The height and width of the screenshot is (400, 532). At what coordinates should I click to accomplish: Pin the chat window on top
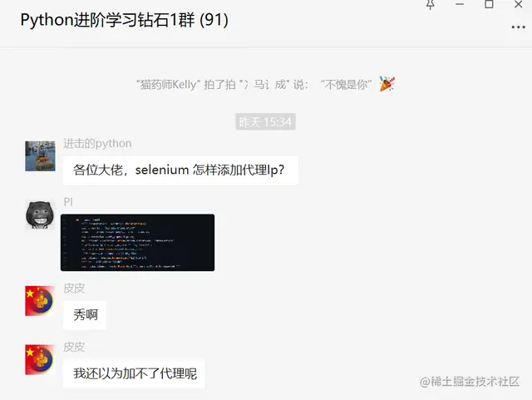[x=431, y=4]
